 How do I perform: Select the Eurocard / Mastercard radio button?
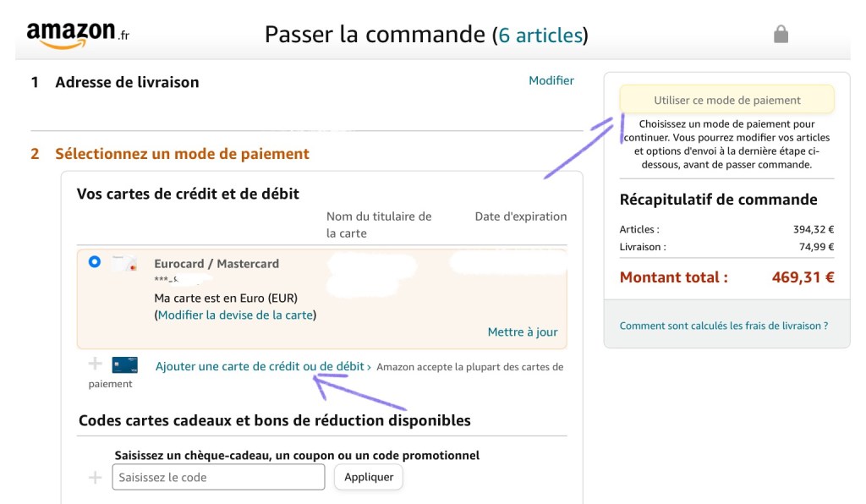pos(95,262)
